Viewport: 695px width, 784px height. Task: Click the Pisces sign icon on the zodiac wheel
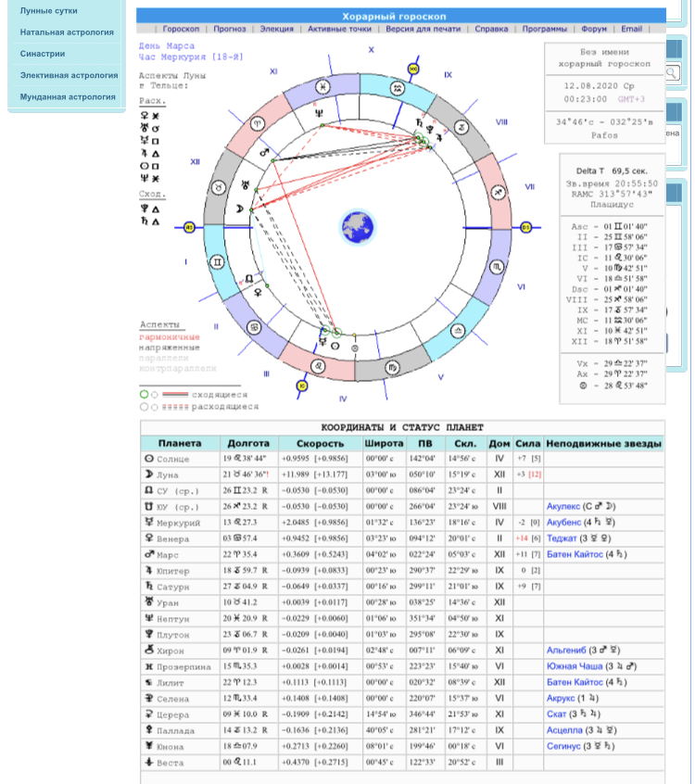pos(323,87)
